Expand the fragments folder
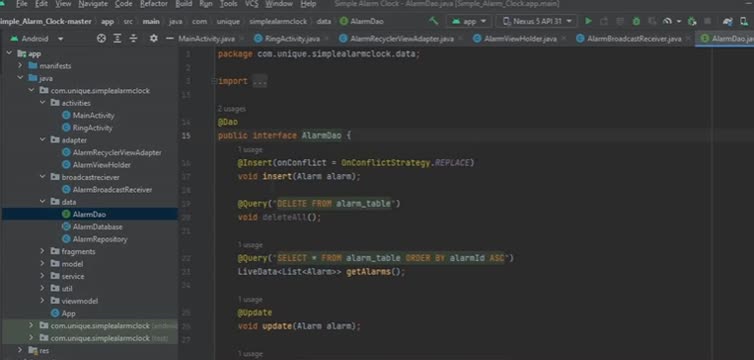The width and height of the screenshot is (754, 360). [42, 251]
